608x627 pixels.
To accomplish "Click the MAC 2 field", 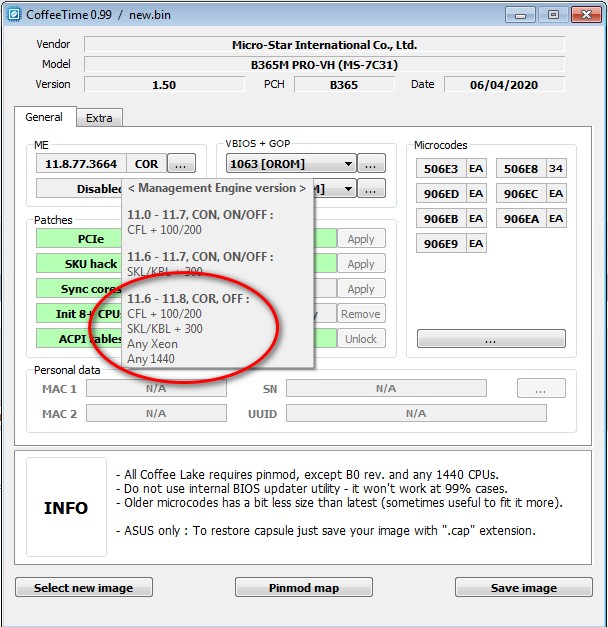I will (x=156, y=413).
